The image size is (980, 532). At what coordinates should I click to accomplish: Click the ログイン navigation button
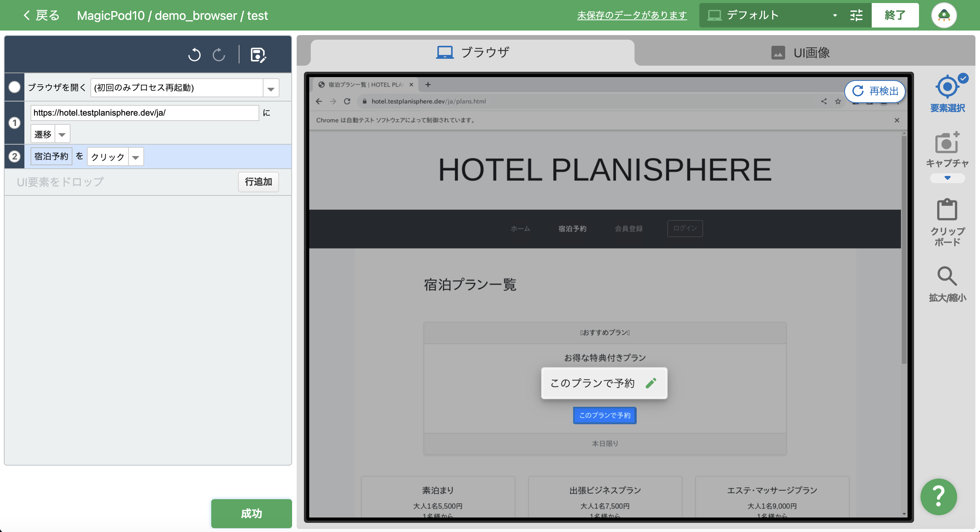[x=685, y=228]
